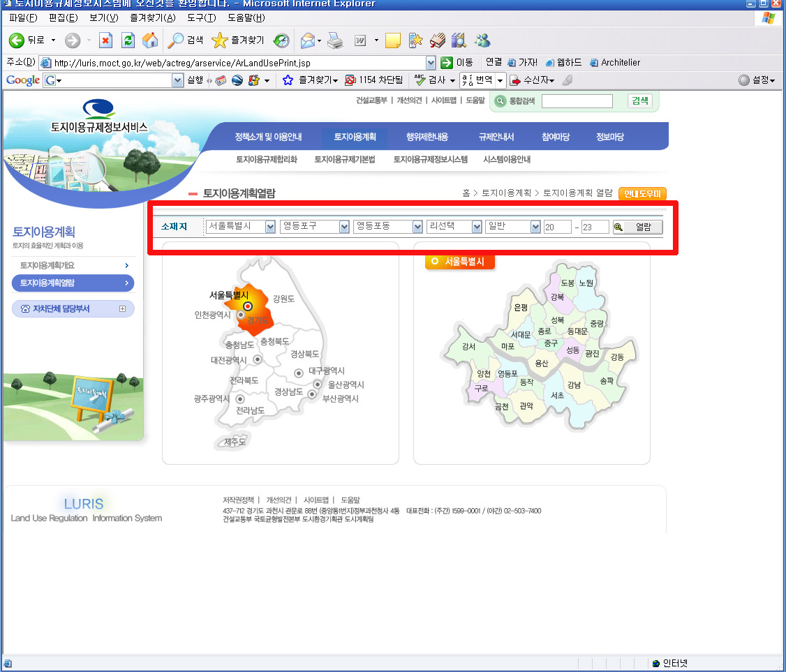This screenshot has height=672, width=786.
Task: Select the 행위제한내용 navigation tab
Action: point(427,137)
